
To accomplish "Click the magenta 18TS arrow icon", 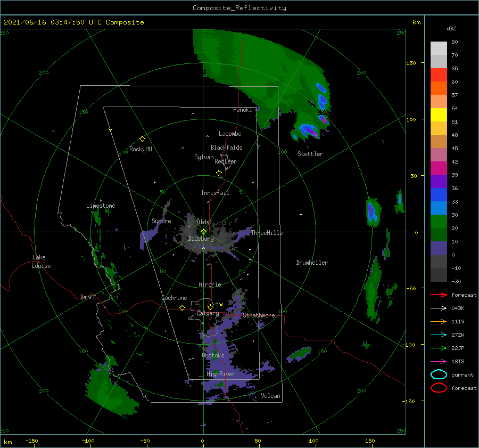I will tap(439, 362).
